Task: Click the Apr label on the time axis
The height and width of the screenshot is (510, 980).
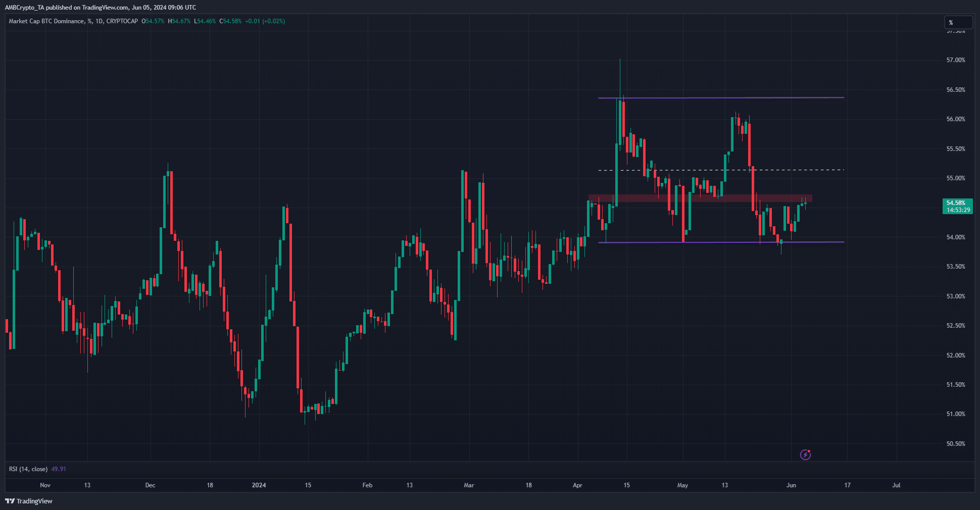Action: pyautogui.click(x=577, y=485)
